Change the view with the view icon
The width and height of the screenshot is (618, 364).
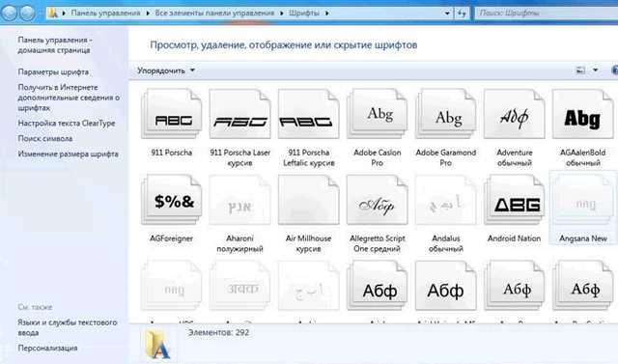580,70
